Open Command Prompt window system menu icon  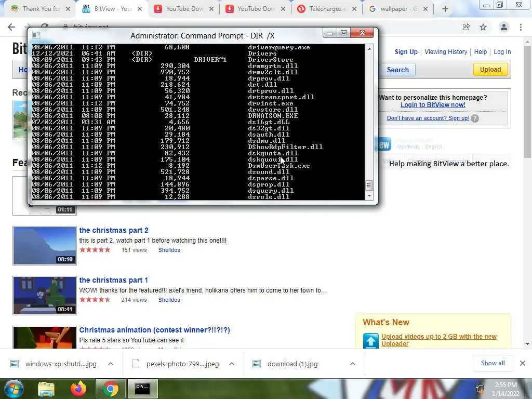pos(36,35)
